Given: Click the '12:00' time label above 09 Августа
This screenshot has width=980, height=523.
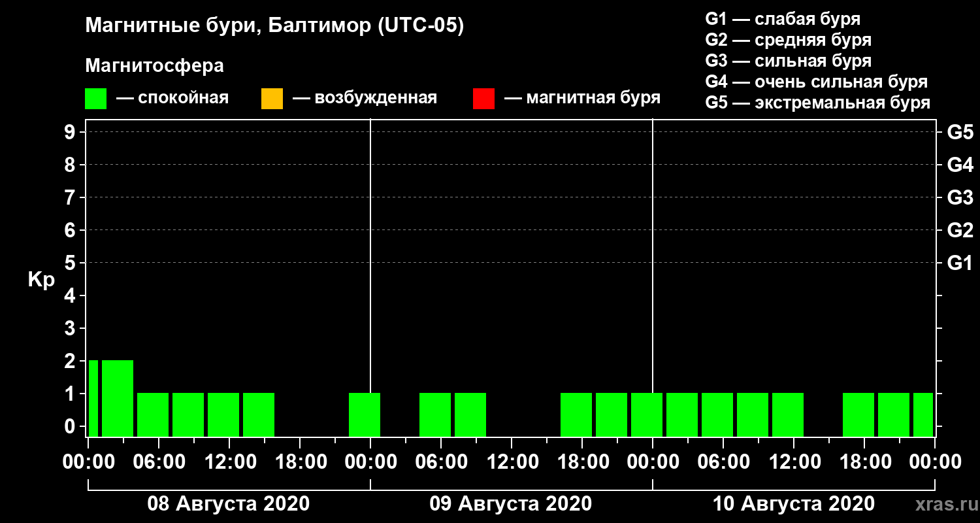Looking at the screenshot, I should click(512, 462).
